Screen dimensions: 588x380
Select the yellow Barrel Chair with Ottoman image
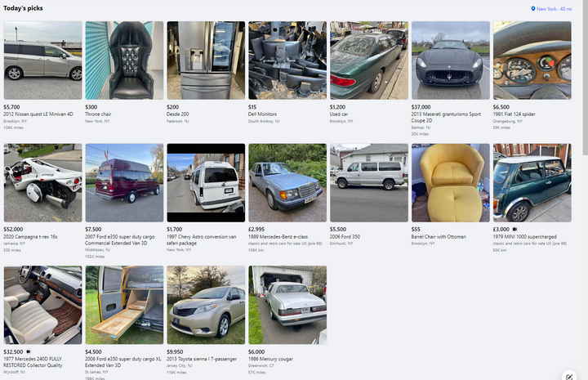coord(451,183)
